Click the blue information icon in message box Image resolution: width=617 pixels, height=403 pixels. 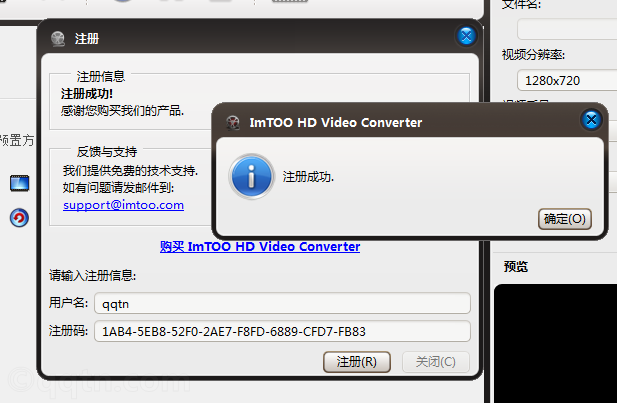(251, 176)
